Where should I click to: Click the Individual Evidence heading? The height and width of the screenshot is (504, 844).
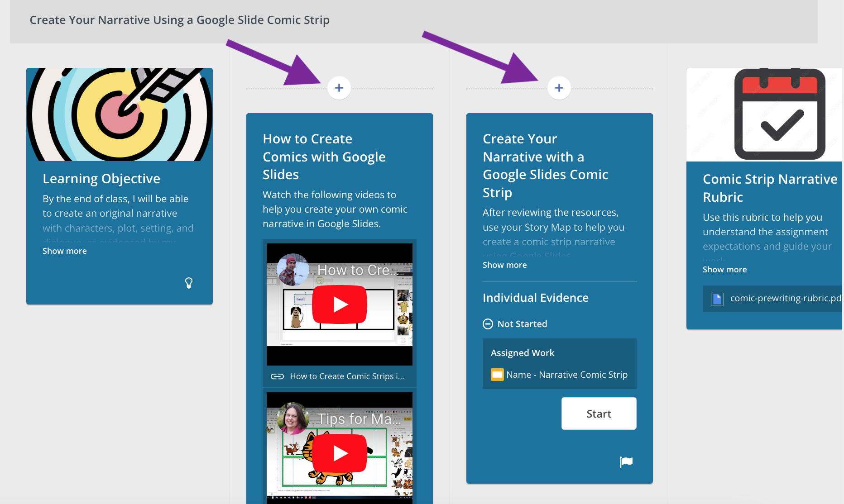[x=536, y=298]
